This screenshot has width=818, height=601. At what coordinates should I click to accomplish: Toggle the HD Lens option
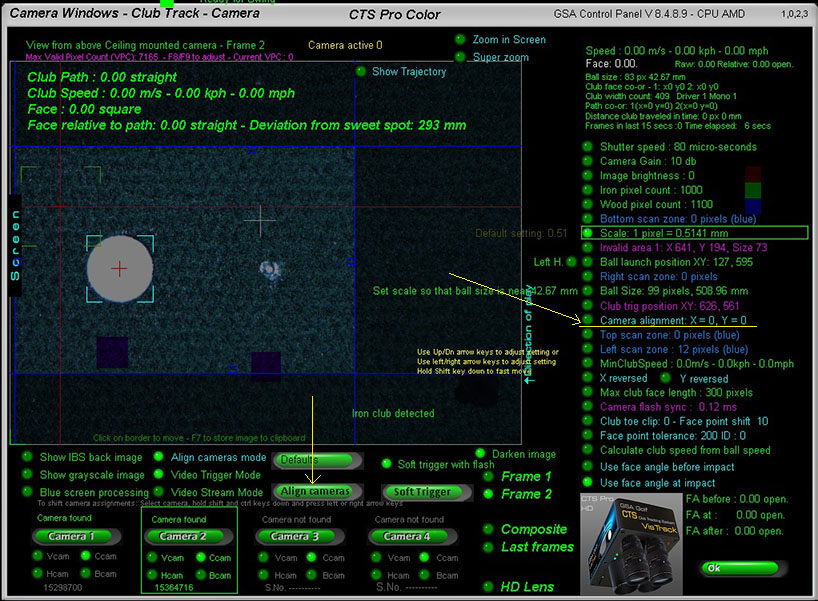[x=488, y=587]
